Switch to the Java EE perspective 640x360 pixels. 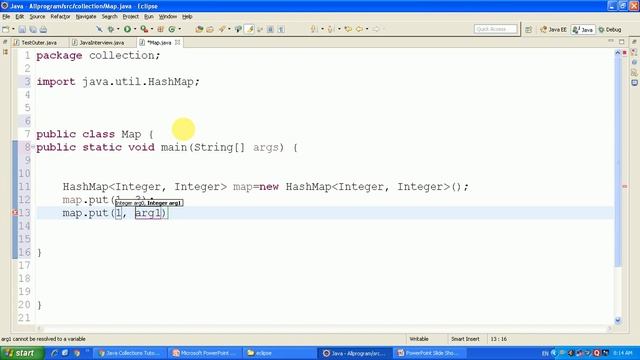[553, 29]
